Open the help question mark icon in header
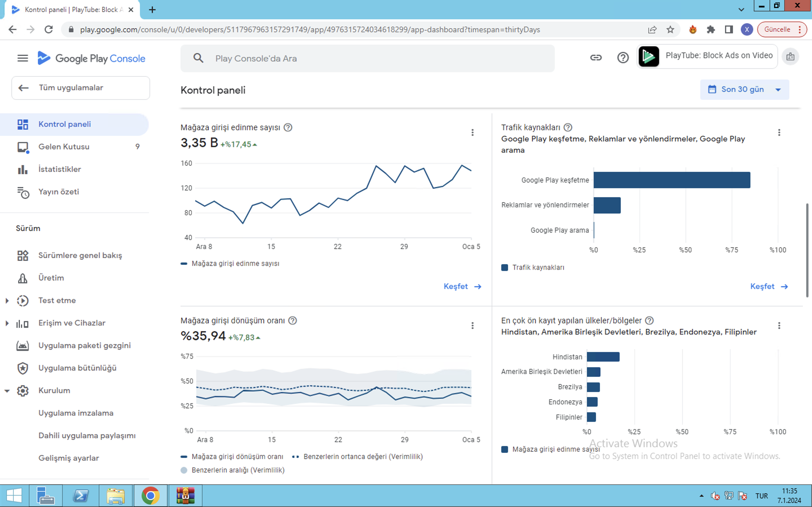 [623, 58]
